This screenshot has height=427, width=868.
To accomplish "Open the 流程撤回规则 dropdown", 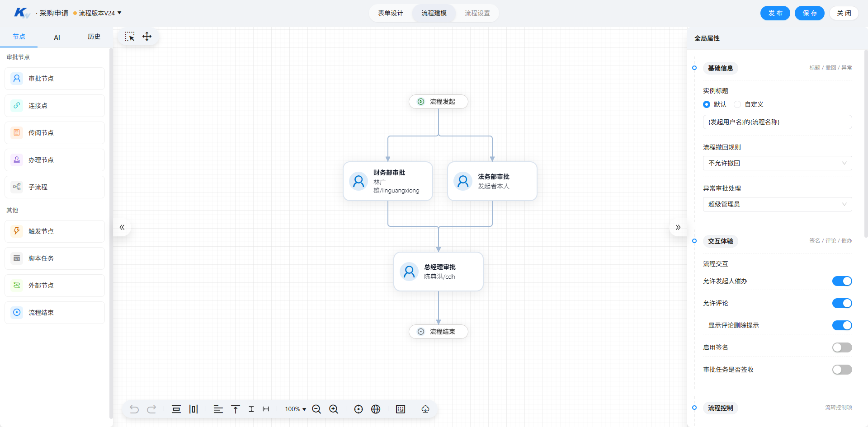I will pyautogui.click(x=778, y=163).
